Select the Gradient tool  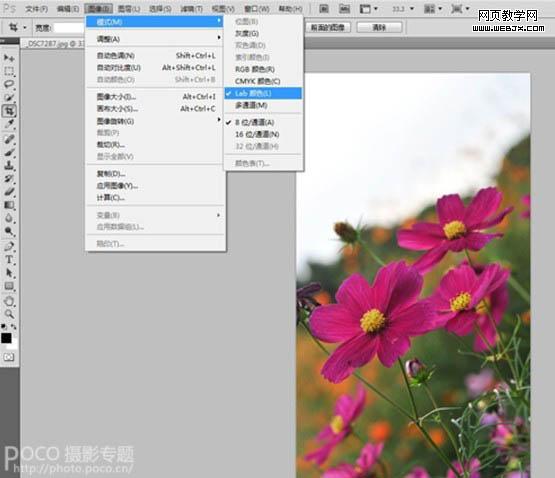[x=9, y=205]
